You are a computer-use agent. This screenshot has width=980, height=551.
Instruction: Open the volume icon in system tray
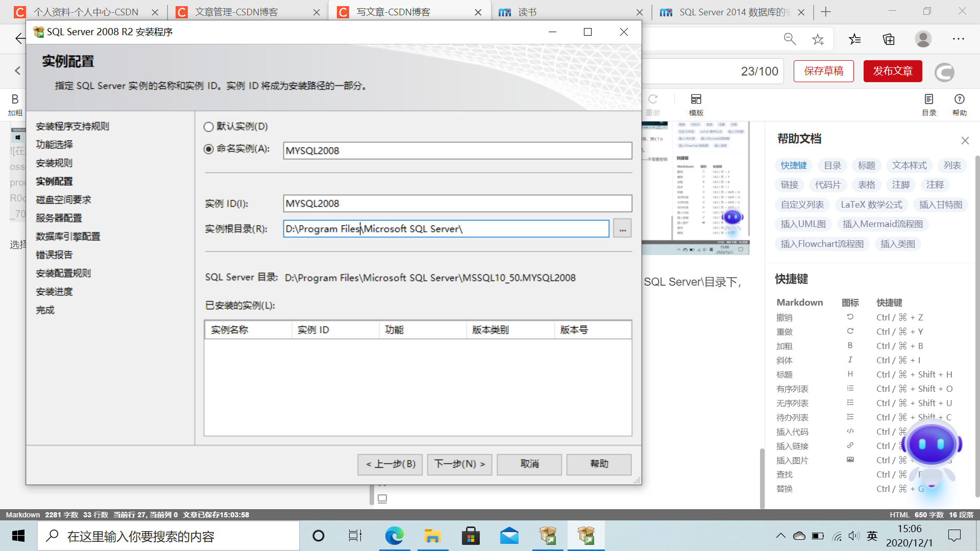(854, 536)
